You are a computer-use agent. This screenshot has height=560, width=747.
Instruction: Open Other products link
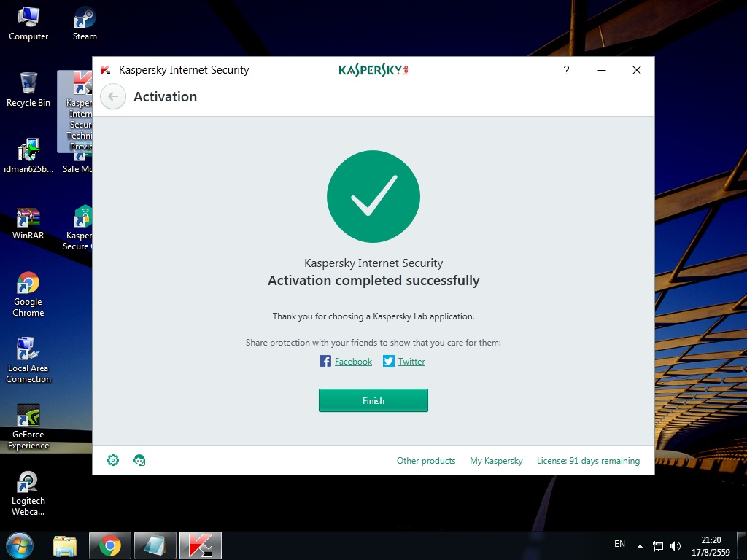click(x=426, y=461)
